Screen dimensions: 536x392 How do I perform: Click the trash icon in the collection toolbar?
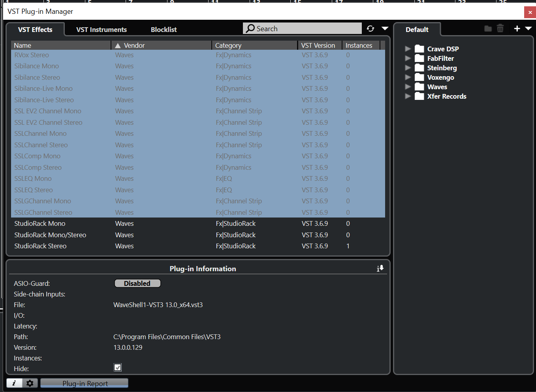500,28
